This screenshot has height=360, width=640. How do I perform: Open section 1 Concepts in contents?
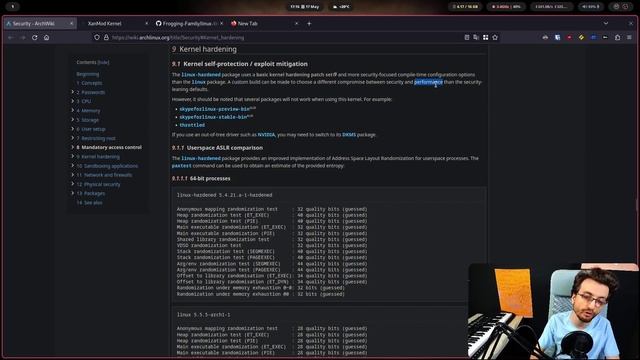(x=89, y=83)
